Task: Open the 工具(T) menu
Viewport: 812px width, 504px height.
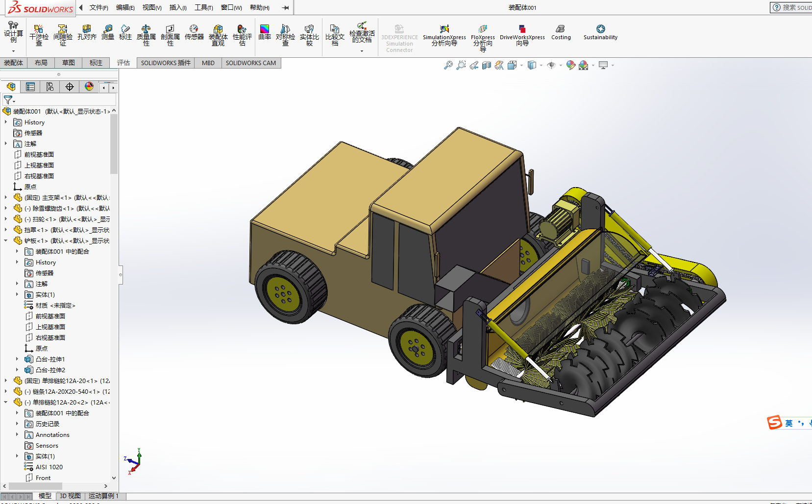Action: pos(204,8)
